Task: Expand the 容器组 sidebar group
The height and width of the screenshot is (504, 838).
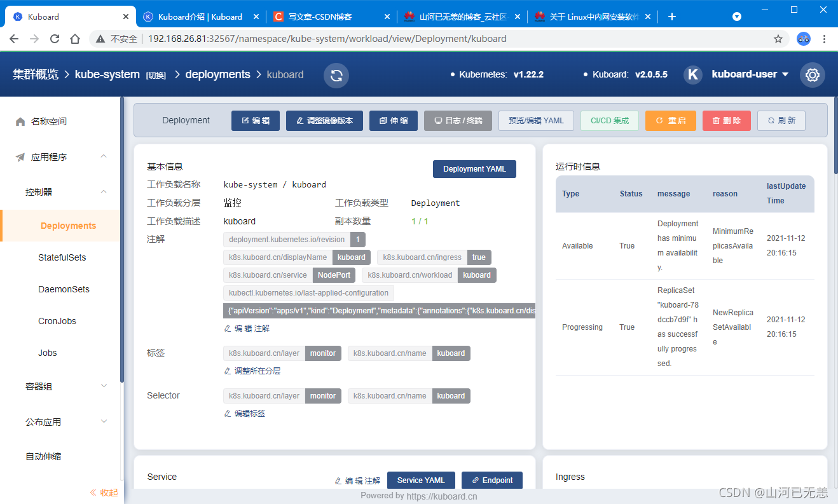Action: (104, 386)
